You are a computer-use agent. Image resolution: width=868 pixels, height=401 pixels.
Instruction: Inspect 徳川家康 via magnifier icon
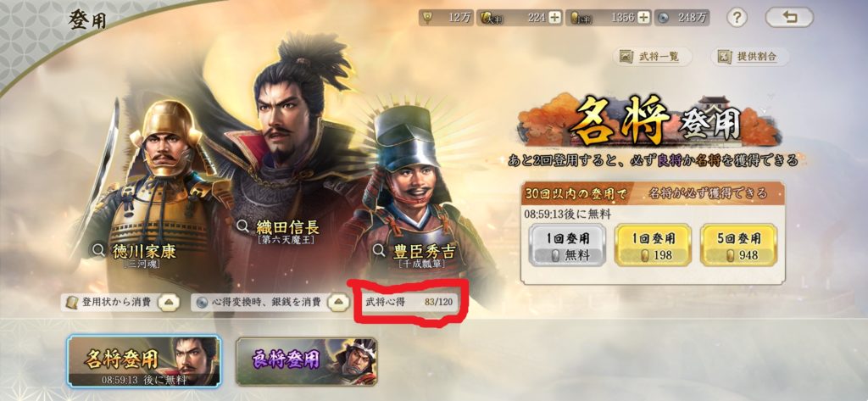pos(98,250)
